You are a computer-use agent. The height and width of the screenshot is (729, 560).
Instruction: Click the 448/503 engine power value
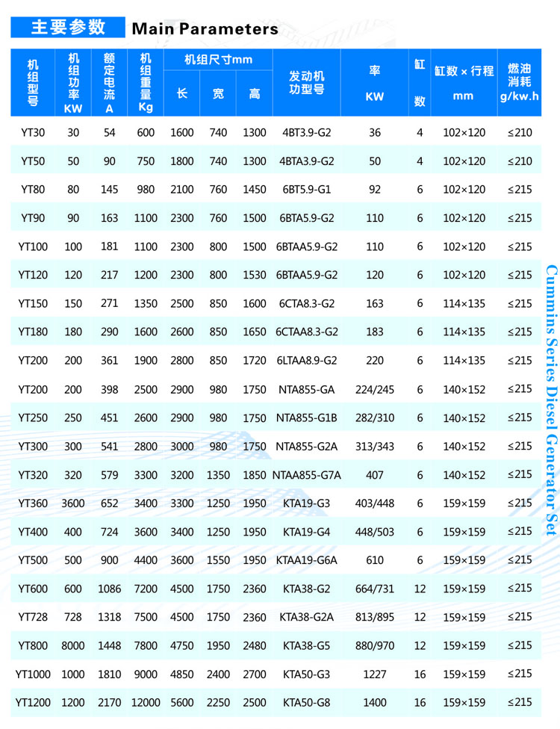pyautogui.click(x=375, y=532)
